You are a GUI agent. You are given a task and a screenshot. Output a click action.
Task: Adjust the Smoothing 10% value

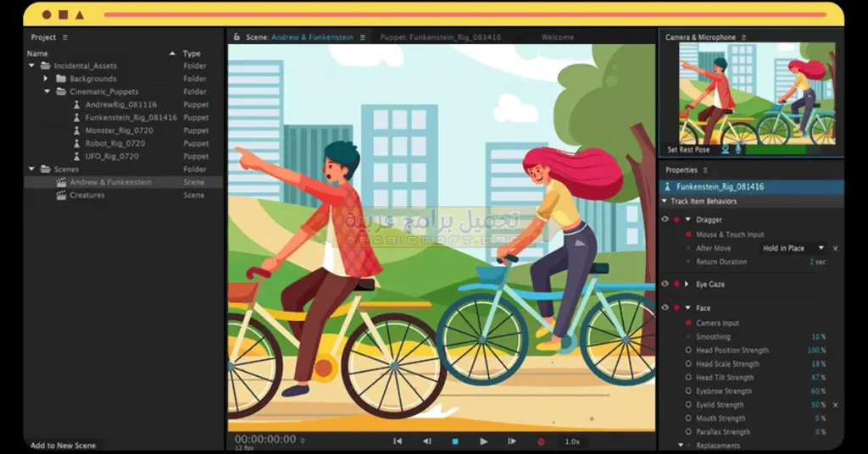(818, 337)
